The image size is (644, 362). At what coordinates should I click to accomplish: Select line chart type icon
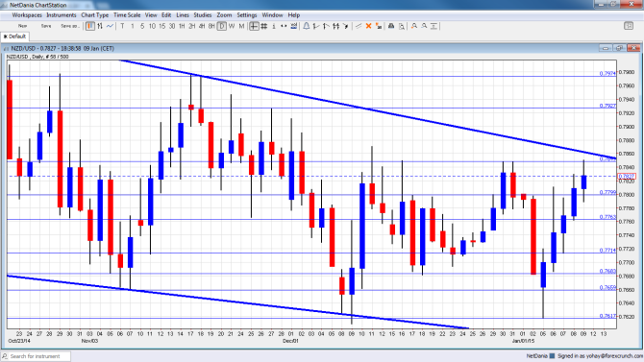coord(110,26)
